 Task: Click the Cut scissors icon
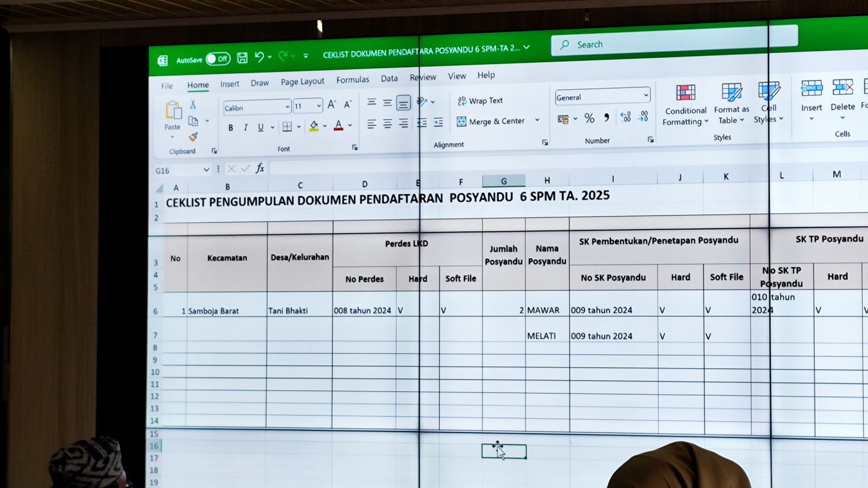click(x=193, y=105)
